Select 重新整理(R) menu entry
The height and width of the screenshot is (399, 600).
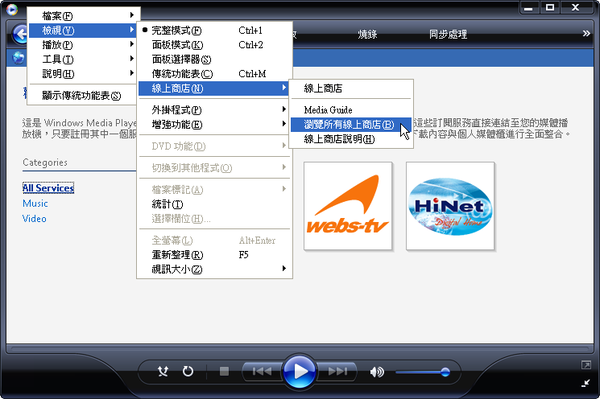tap(214, 255)
